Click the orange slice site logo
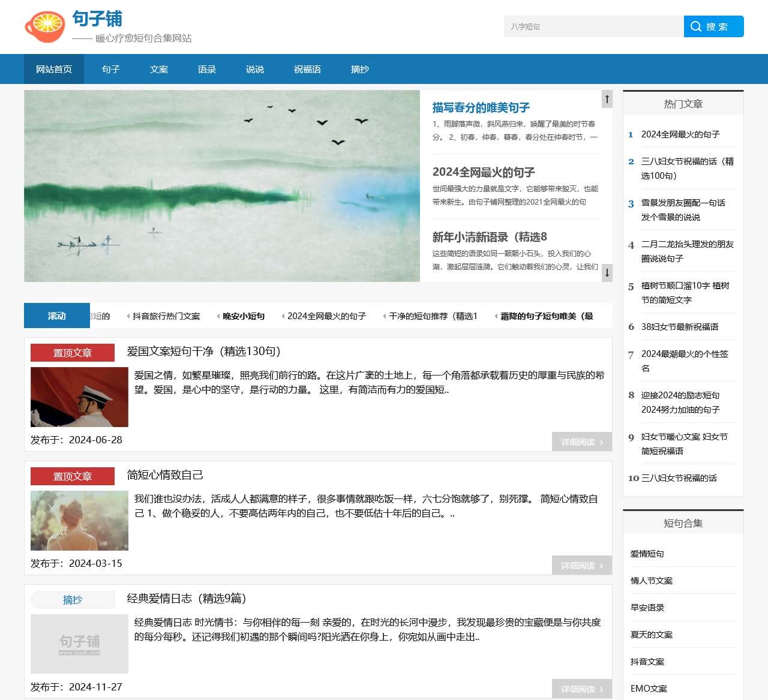The width and height of the screenshot is (768, 700). click(44, 27)
